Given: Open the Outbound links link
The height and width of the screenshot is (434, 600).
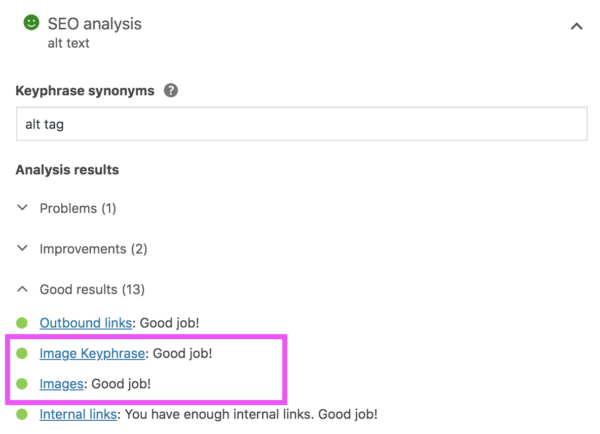Looking at the screenshot, I should coord(85,323).
